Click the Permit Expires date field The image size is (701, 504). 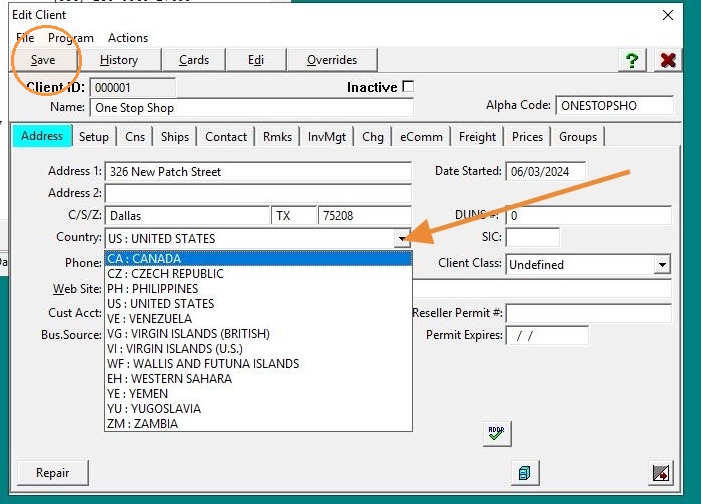(x=547, y=335)
